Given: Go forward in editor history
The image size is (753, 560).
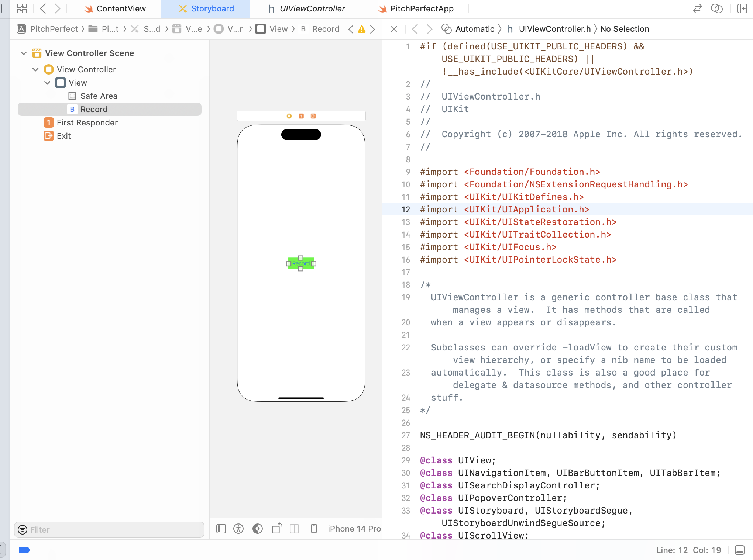Looking at the screenshot, I should click(x=57, y=8).
